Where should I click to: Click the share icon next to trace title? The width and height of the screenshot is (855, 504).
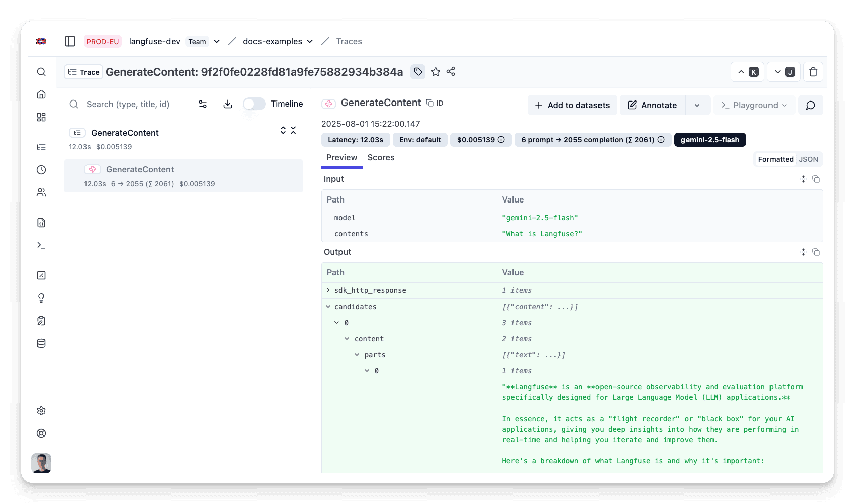(451, 72)
